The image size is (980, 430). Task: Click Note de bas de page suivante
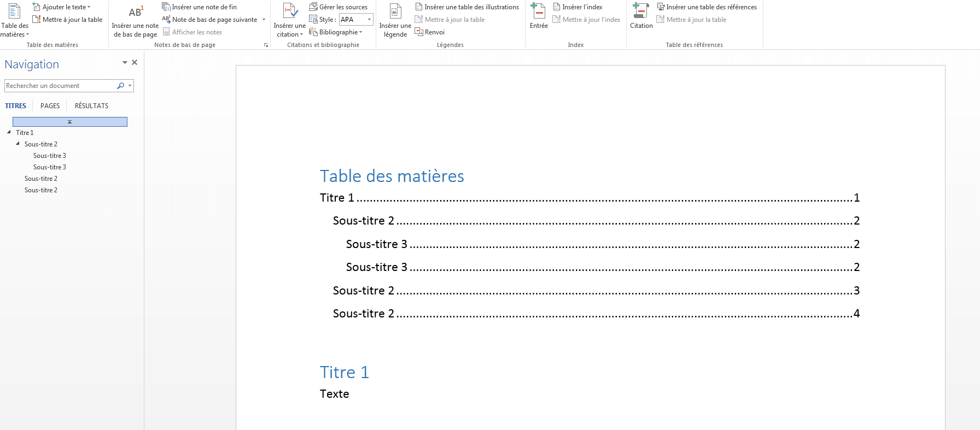[x=210, y=20]
